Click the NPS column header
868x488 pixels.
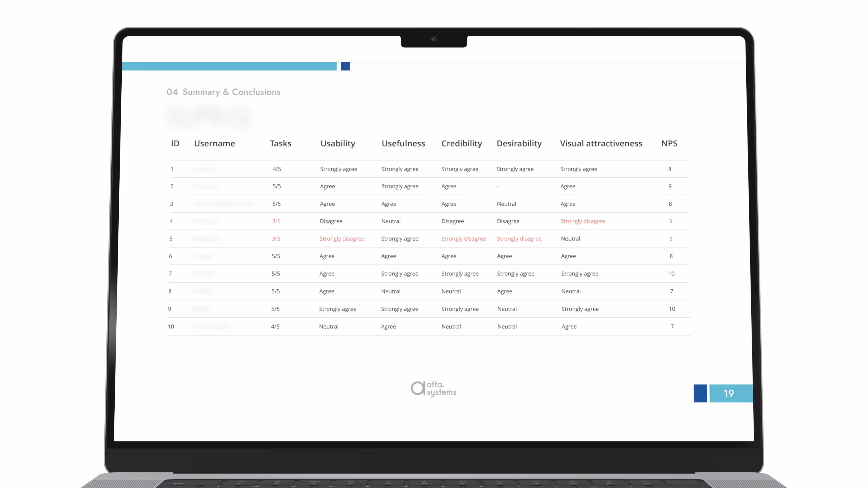point(669,143)
